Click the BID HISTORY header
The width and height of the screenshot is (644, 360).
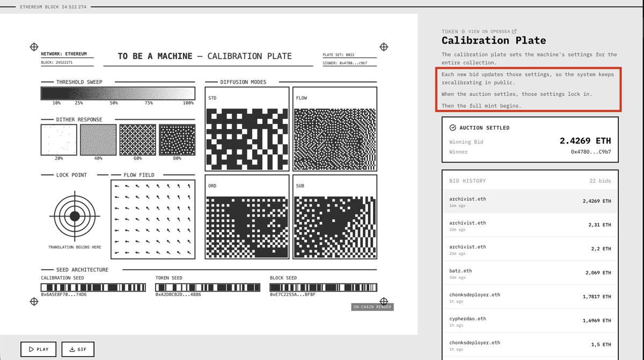(467, 181)
